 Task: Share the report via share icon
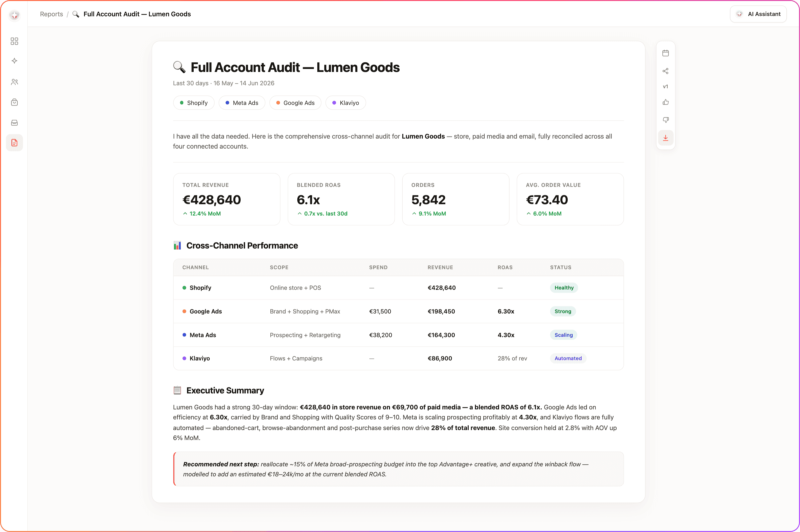665,71
